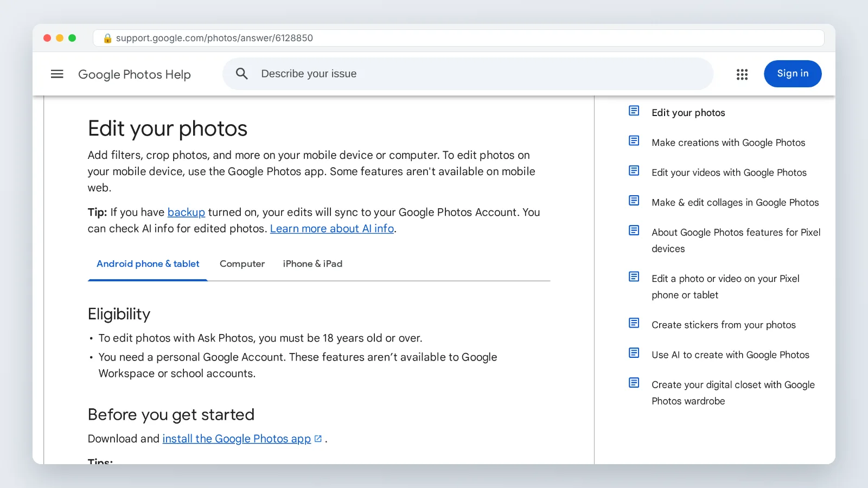Viewport: 868px width, 488px height.
Task: Open Use AI to create with Google Photos
Action: pos(730,355)
